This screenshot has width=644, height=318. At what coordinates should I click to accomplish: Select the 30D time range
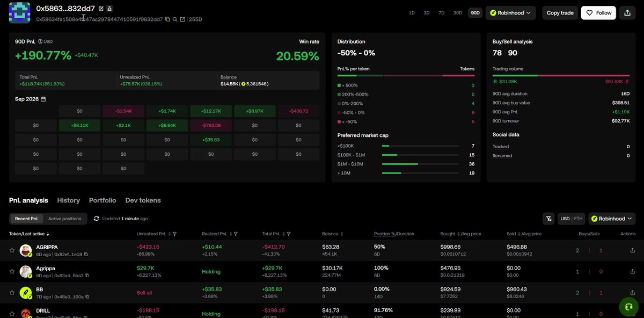click(458, 13)
